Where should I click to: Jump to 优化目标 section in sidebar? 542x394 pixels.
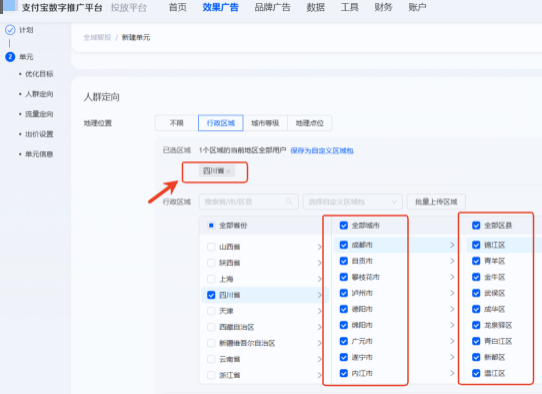click(39, 74)
